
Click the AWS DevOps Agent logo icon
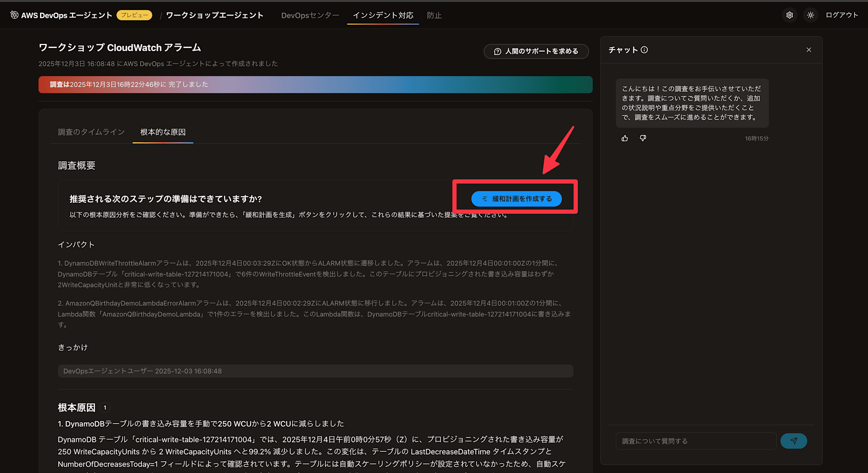tap(14, 15)
